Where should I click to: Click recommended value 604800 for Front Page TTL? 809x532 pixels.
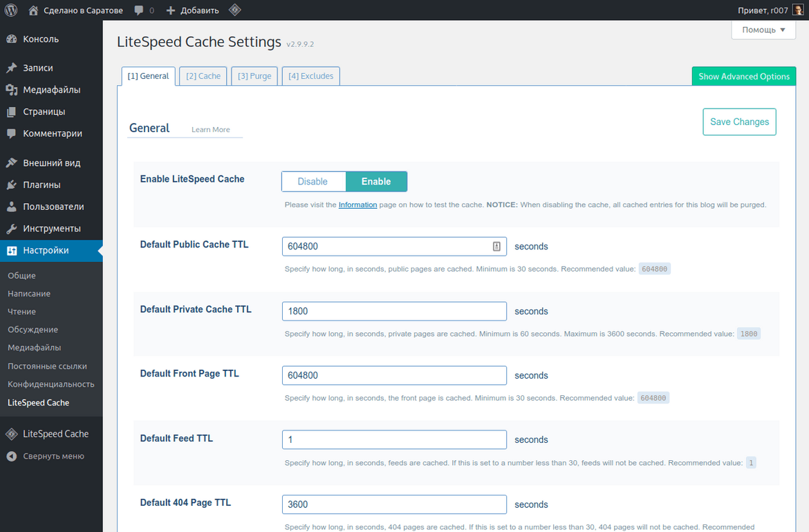click(x=653, y=398)
